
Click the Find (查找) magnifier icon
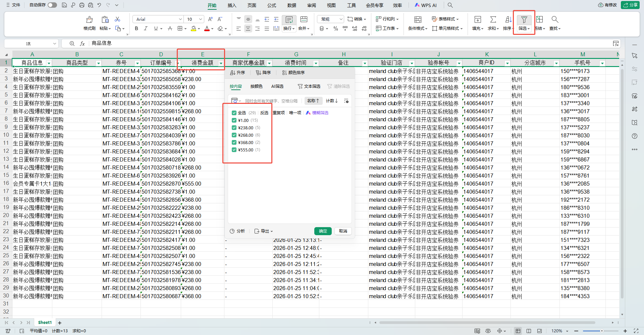(555, 20)
